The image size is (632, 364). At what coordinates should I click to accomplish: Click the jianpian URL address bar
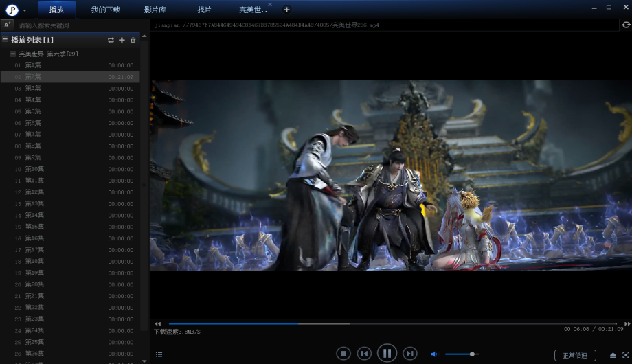pos(384,25)
